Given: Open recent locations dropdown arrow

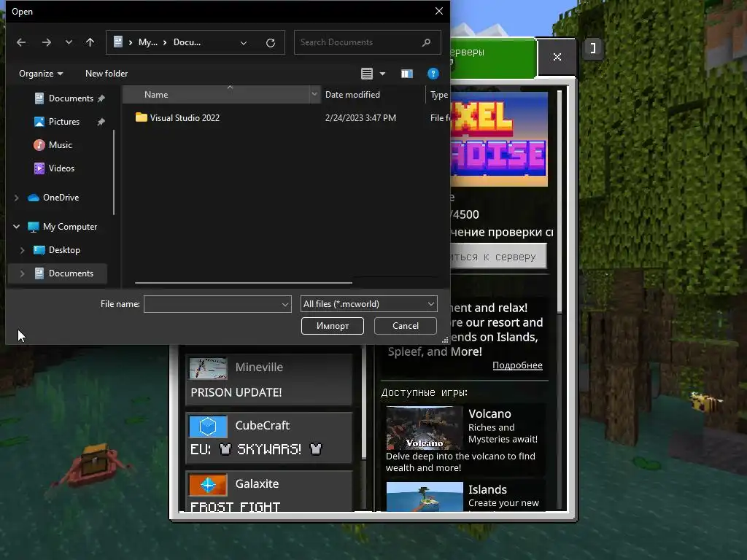Looking at the screenshot, I should 69,42.
